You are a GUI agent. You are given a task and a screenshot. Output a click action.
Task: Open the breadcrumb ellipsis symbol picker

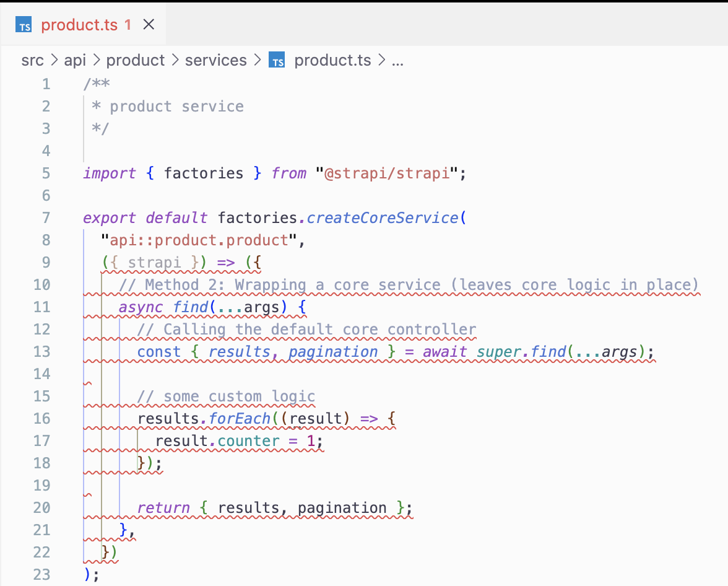point(396,60)
